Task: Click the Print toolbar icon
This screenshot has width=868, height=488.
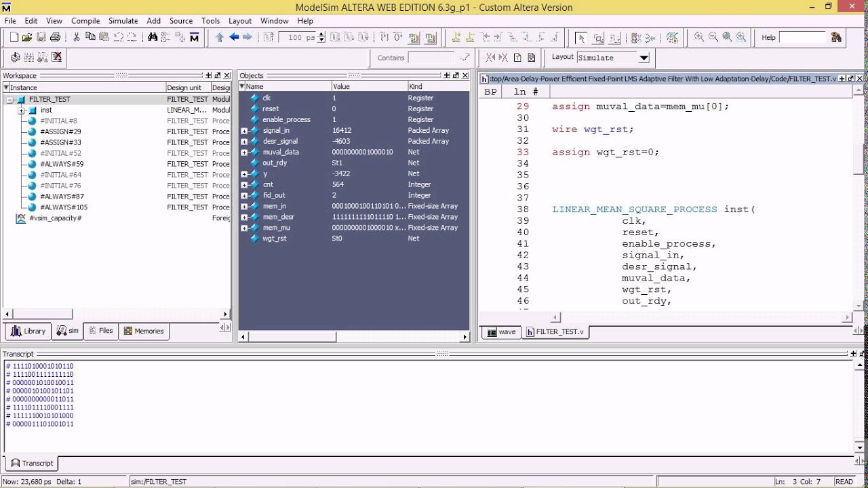Action: (55, 37)
